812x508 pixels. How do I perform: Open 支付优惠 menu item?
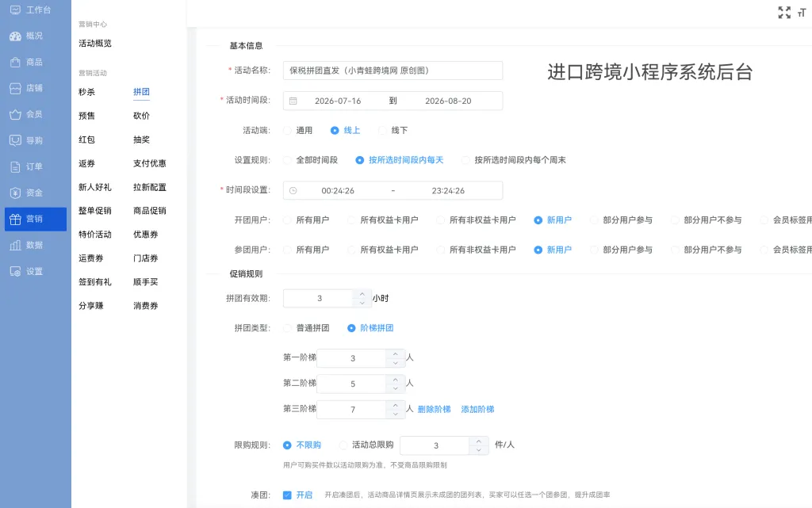coord(150,163)
